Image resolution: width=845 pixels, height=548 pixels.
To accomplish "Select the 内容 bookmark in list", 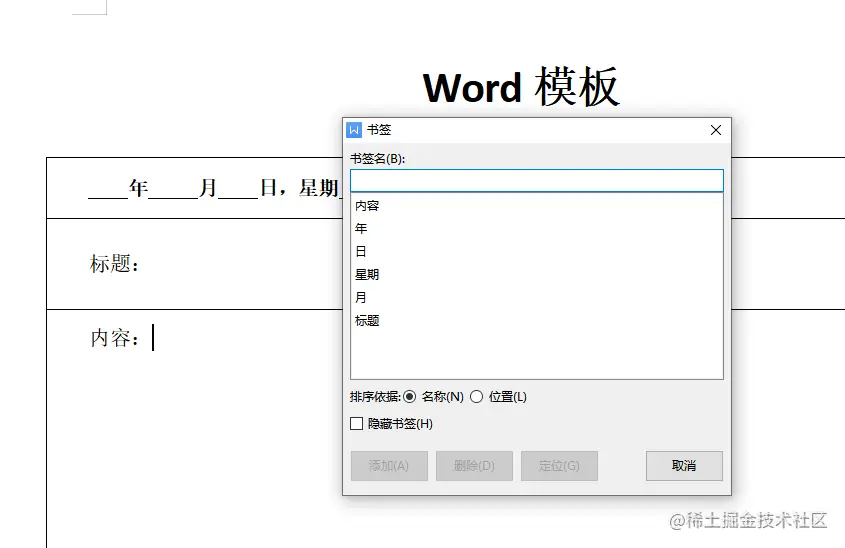I will (x=367, y=206).
